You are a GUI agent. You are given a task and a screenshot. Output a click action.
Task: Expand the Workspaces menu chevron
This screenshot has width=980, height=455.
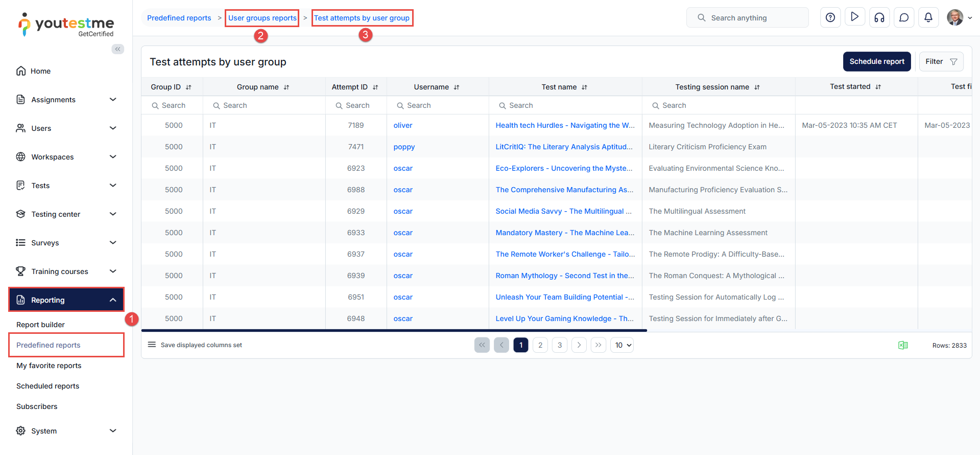coord(113,156)
